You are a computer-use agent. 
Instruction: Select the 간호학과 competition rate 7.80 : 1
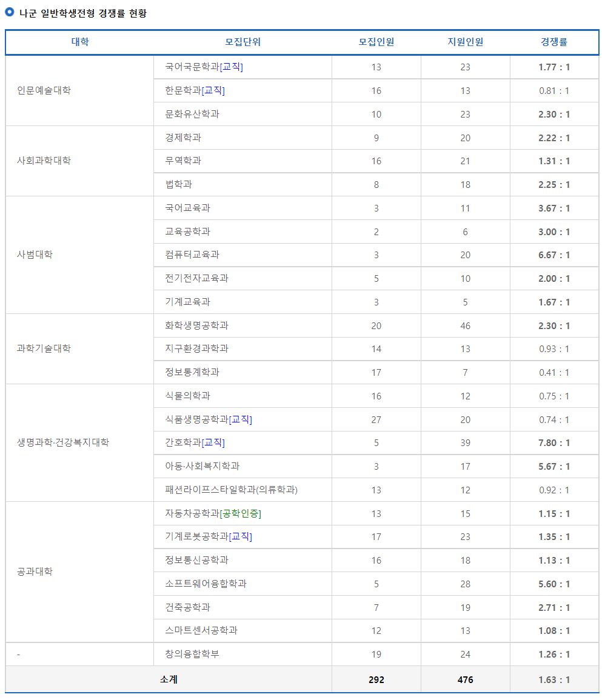[x=553, y=442]
